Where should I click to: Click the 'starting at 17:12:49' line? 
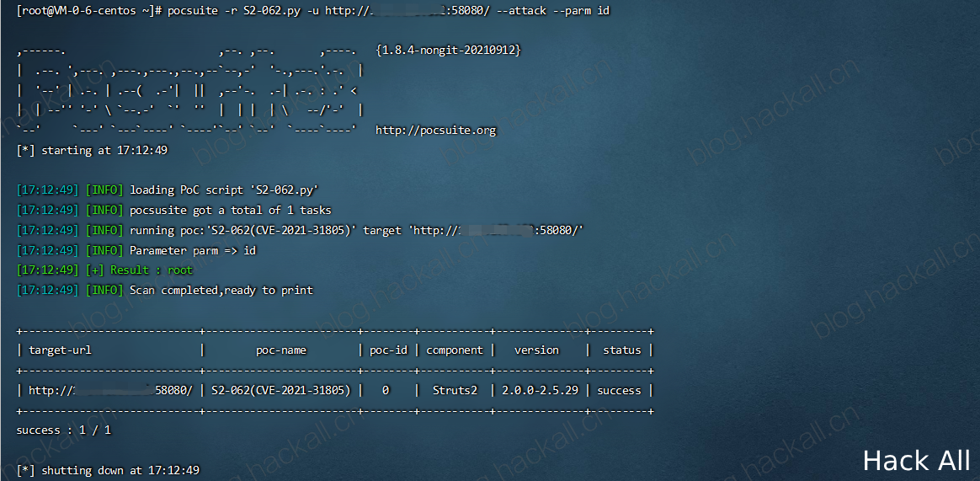click(x=92, y=151)
